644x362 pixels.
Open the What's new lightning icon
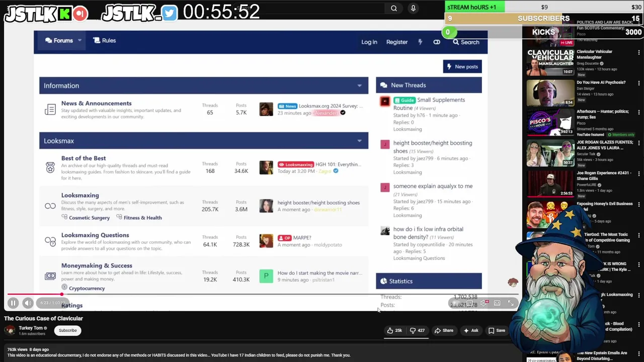click(x=420, y=42)
